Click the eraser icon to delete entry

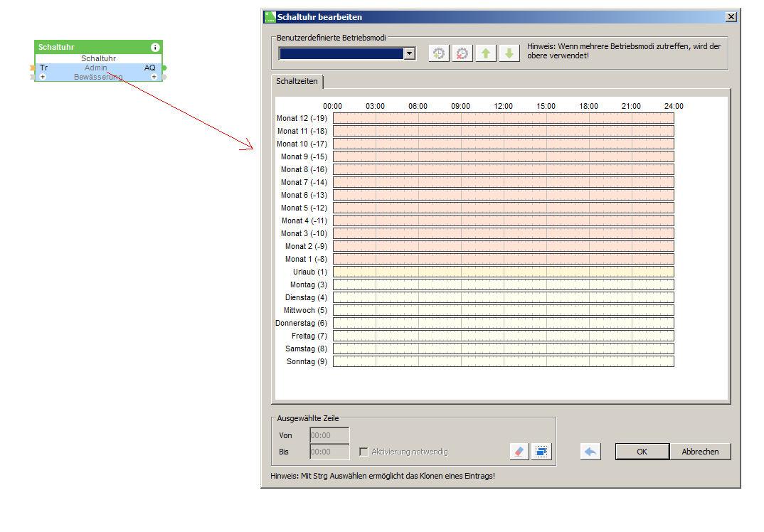(x=519, y=452)
